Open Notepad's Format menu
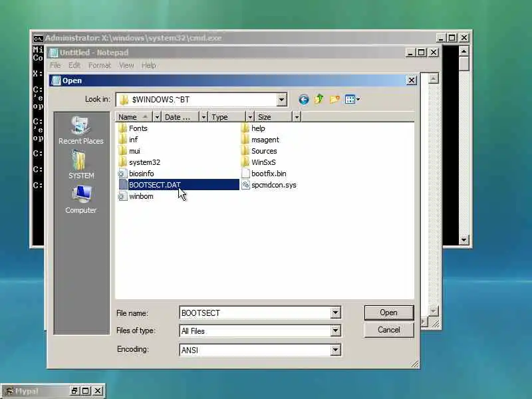532x399 pixels. pyautogui.click(x=99, y=65)
